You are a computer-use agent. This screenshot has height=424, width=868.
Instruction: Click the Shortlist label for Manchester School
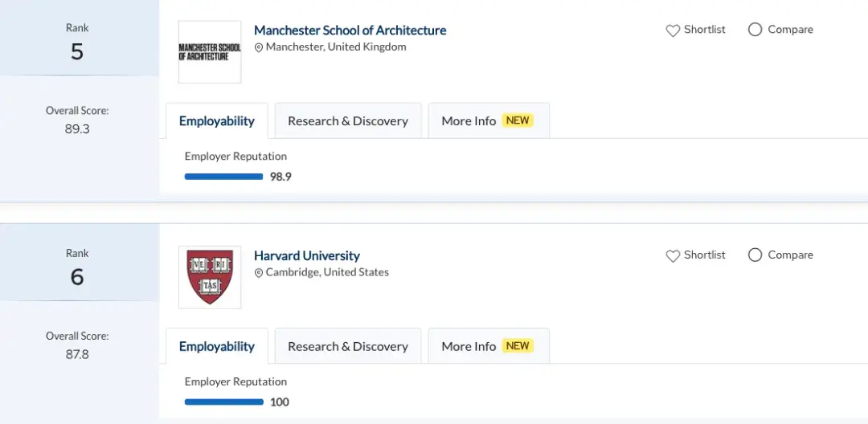704,30
